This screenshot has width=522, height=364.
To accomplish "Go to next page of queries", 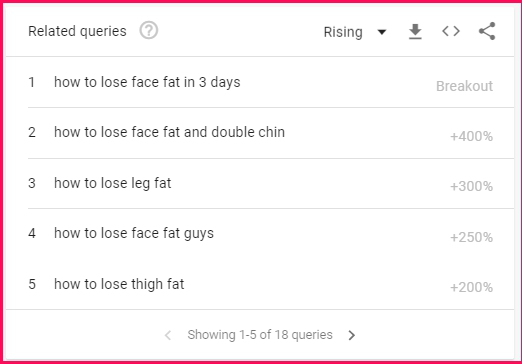I will click(x=352, y=335).
